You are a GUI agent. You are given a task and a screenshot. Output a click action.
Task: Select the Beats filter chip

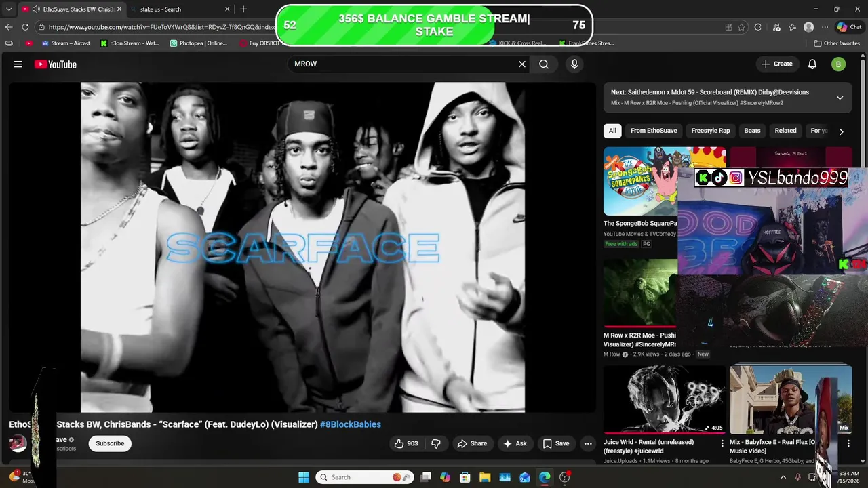pos(752,131)
